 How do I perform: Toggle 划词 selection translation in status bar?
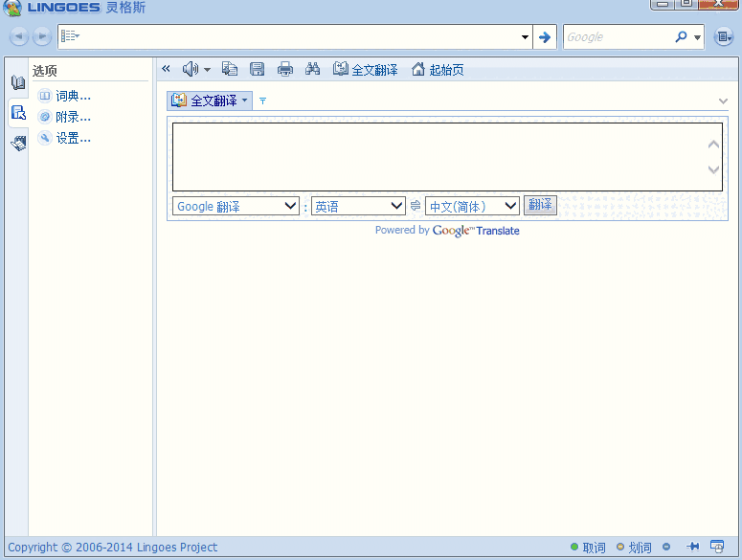click(x=634, y=548)
